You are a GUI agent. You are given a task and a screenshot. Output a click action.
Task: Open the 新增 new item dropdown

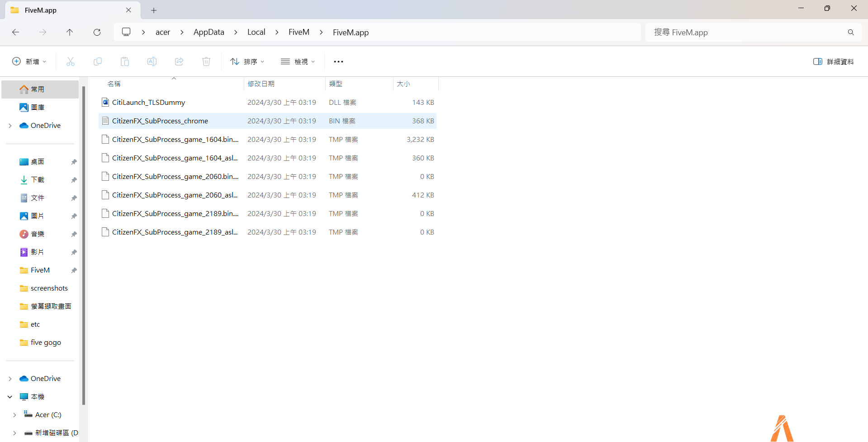point(29,61)
